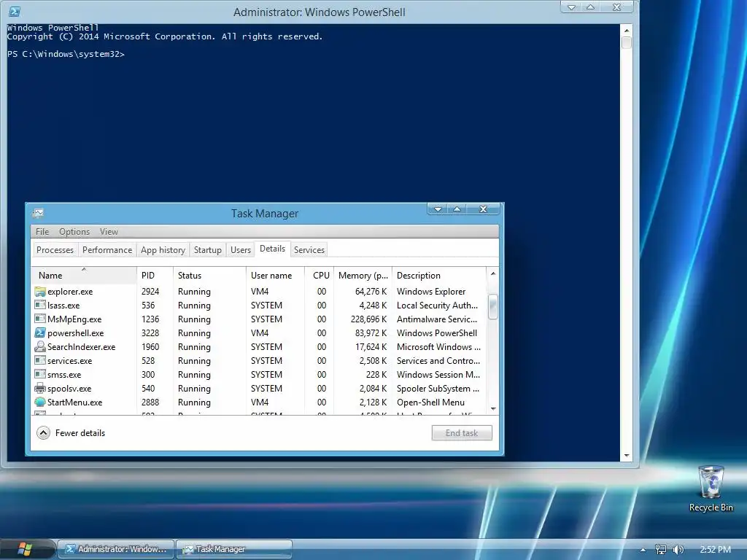Click Task Manager list scrollbar thumb
This screenshot has width=747, height=560.
click(493, 306)
